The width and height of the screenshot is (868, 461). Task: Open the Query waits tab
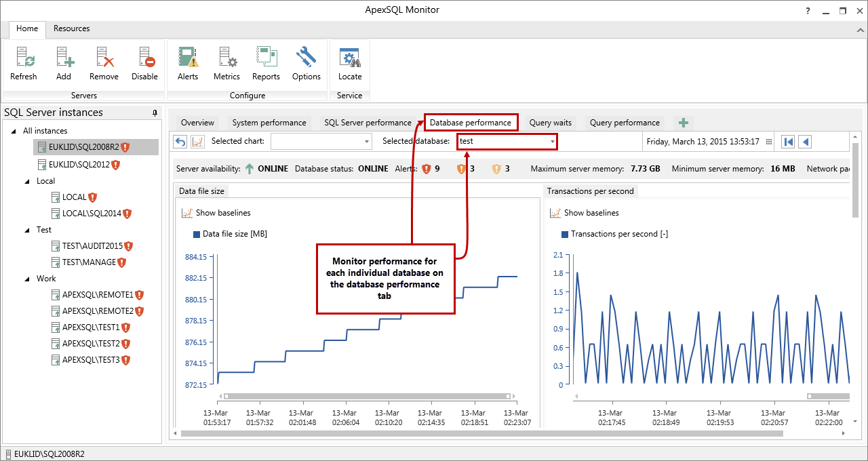point(551,123)
